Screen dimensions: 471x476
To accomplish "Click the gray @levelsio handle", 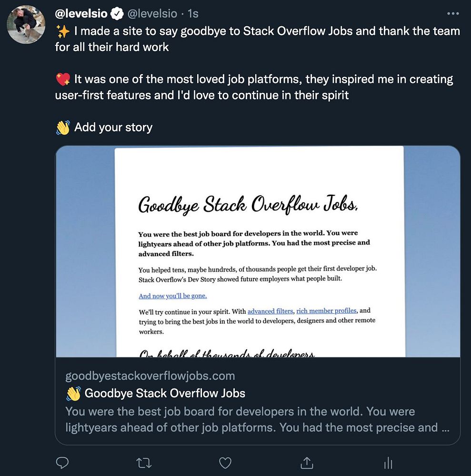I will [x=151, y=14].
